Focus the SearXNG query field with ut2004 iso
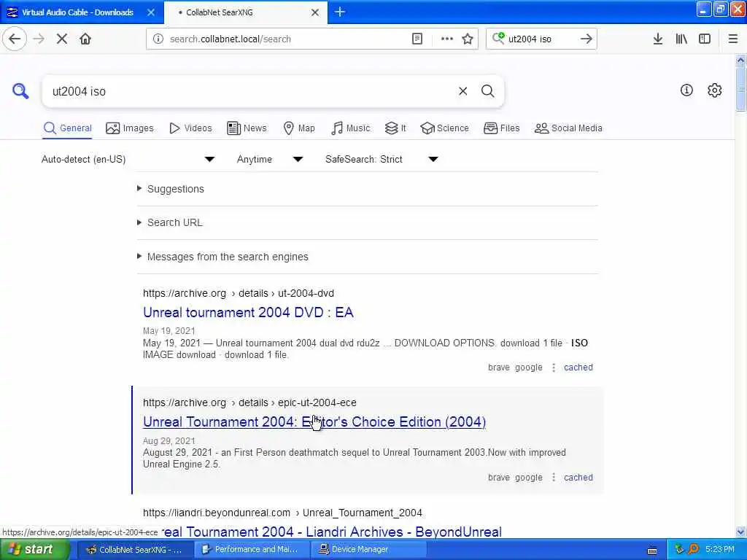The height and width of the screenshot is (560, 747). [x=250, y=91]
